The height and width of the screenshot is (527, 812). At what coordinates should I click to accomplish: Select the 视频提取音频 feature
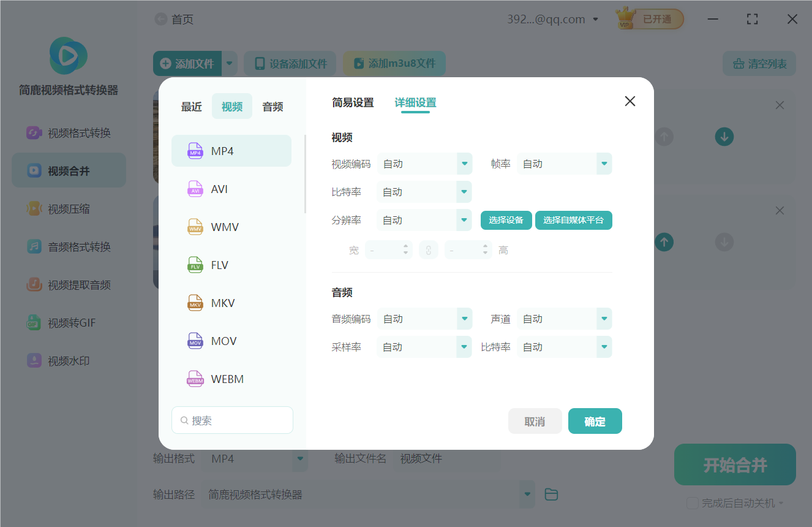click(69, 284)
